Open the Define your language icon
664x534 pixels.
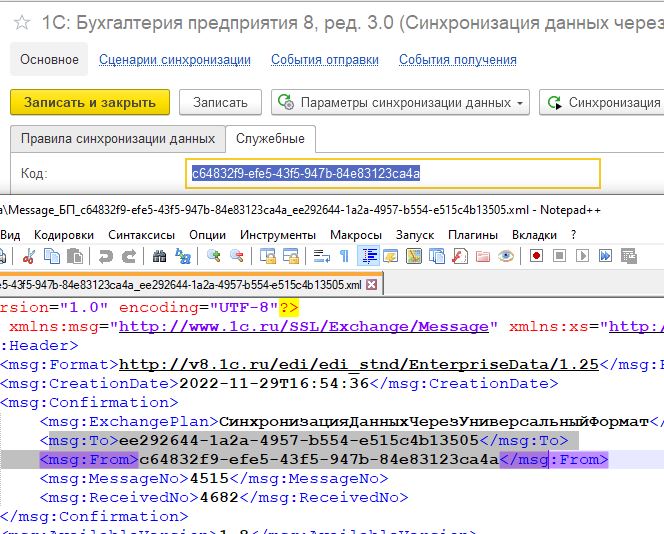(x=390, y=256)
